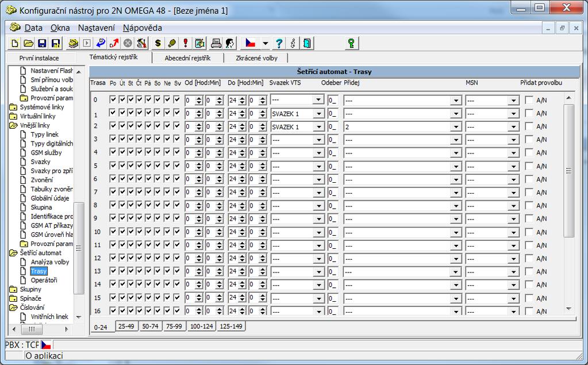Open the Nápověda menu

(x=143, y=28)
